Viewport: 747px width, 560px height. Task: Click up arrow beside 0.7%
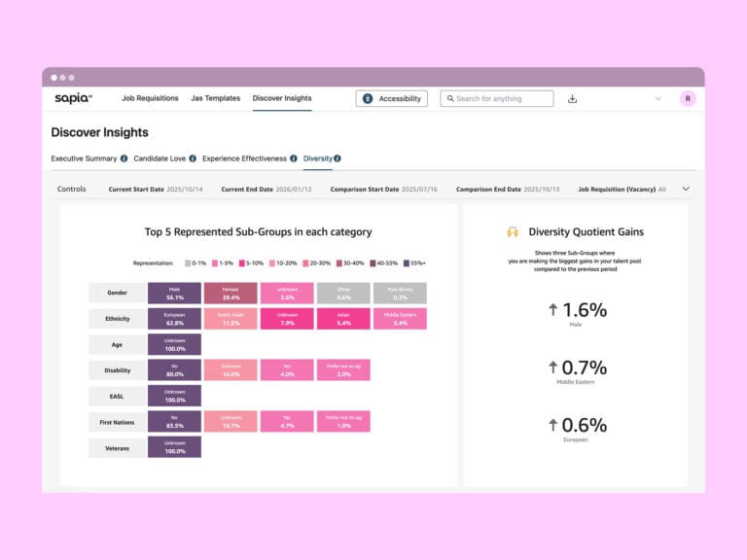pos(552,367)
